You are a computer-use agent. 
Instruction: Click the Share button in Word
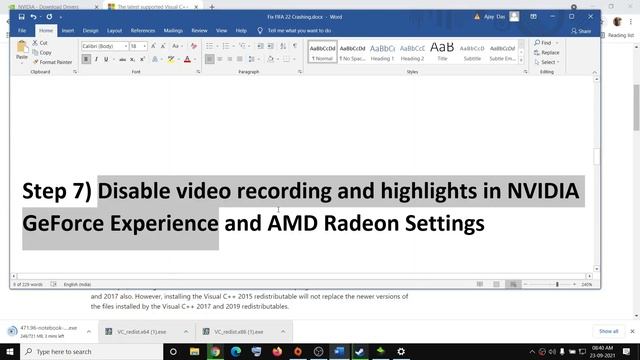click(x=581, y=31)
